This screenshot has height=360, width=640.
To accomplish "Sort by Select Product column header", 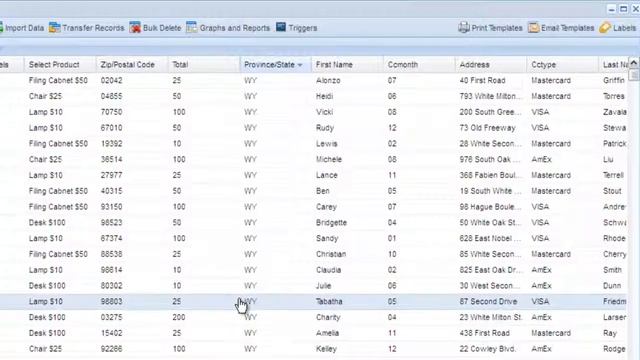I will pos(54,65).
